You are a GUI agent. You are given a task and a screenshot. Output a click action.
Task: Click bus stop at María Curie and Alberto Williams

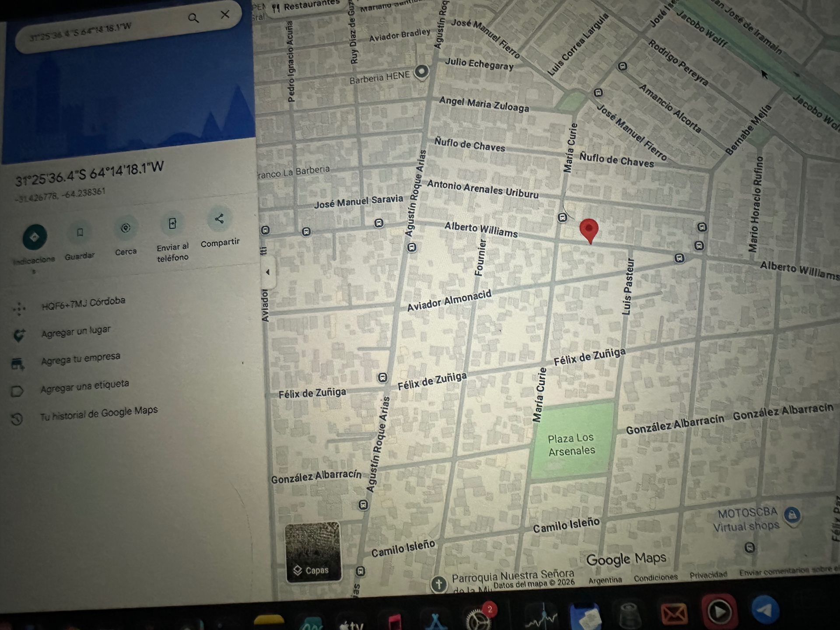(x=563, y=217)
